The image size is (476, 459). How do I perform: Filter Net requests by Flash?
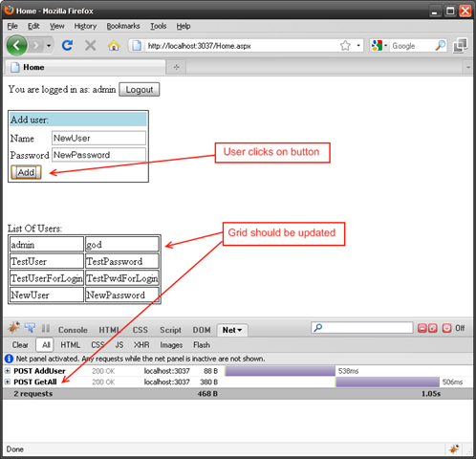(x=202, y=345)
